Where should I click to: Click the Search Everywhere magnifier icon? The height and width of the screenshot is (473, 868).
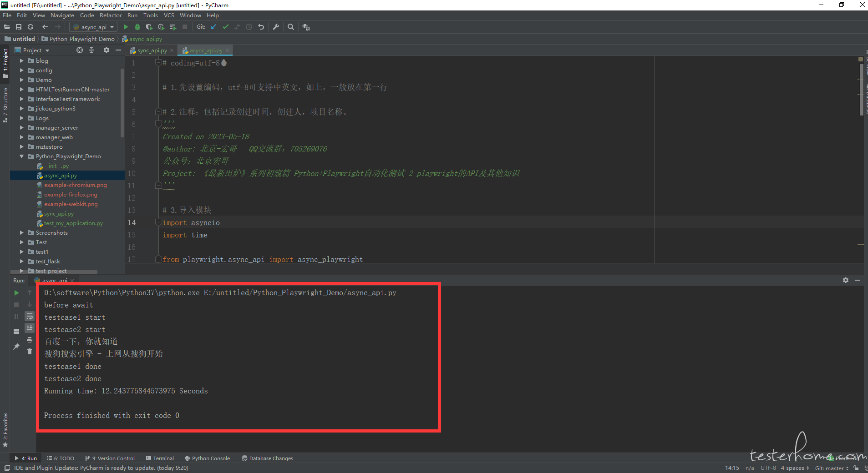coord(291,27)
